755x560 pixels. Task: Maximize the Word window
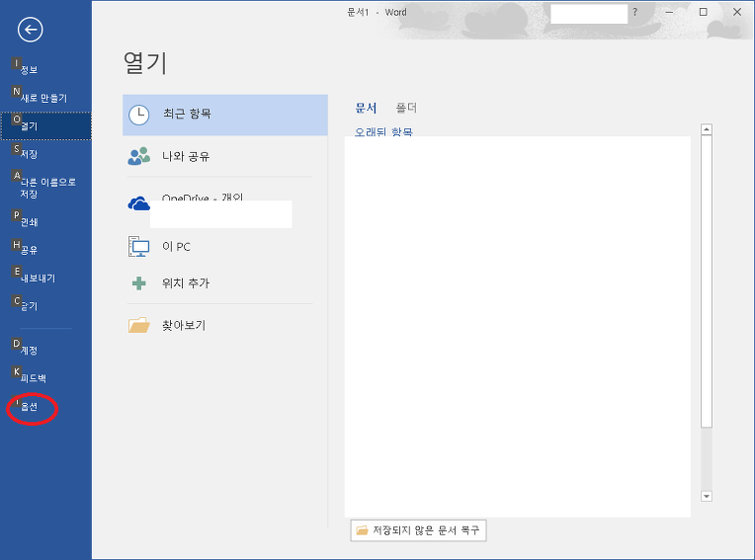click(704, 12)
